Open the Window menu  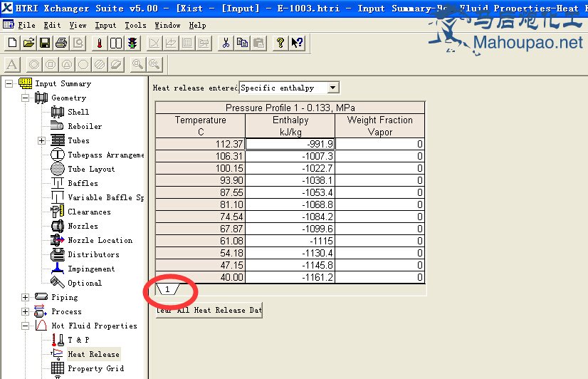[167, 25]
